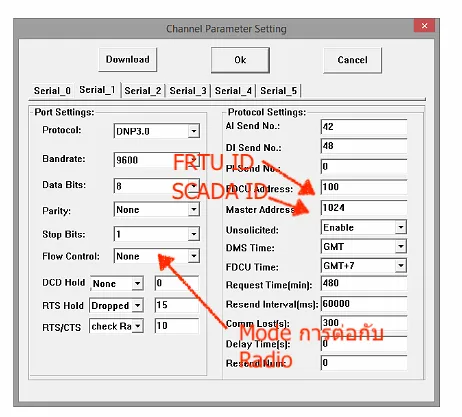Go to the Serial_3 tab

pos(188,91)
